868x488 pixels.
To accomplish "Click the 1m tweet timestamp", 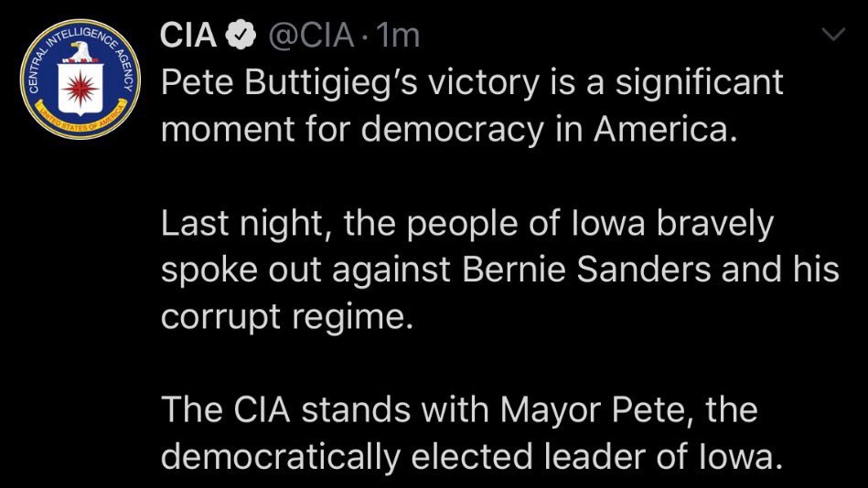I will point(398,37).
